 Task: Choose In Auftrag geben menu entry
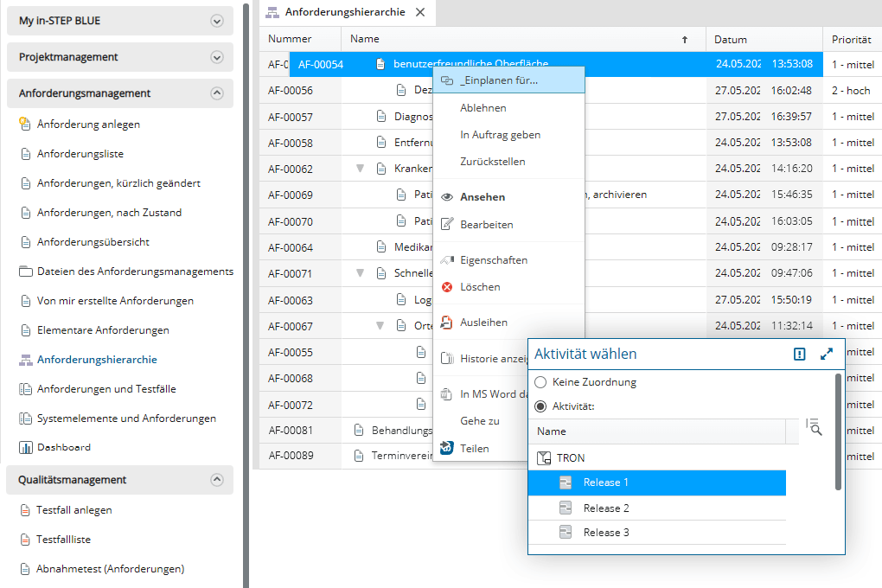(x=501, y=135)
